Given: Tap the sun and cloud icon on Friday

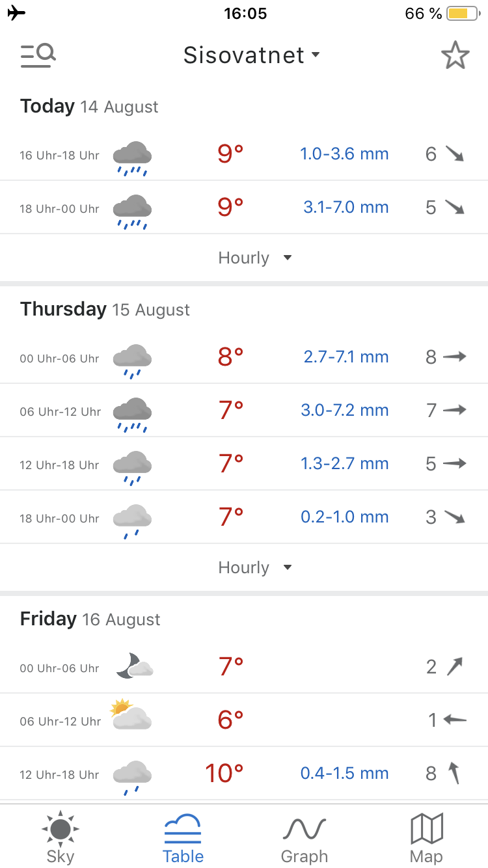Looking at the screenshot, I should pos(131,716).
